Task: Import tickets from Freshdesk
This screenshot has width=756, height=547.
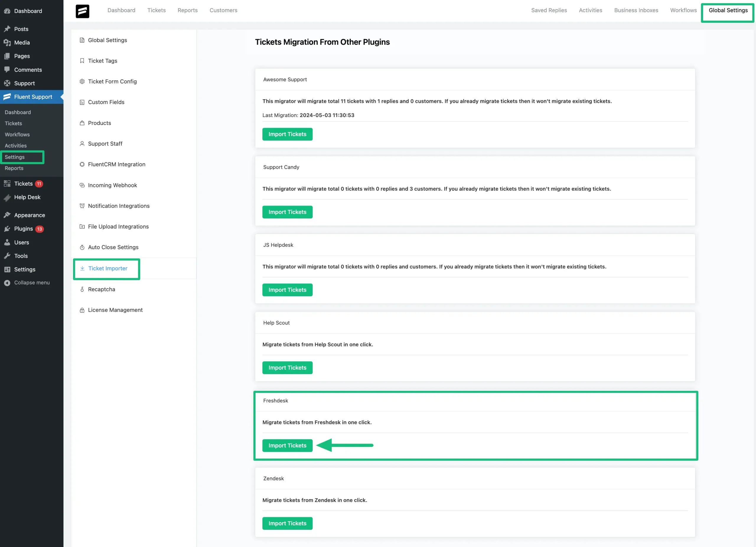Action: point(287,446)
